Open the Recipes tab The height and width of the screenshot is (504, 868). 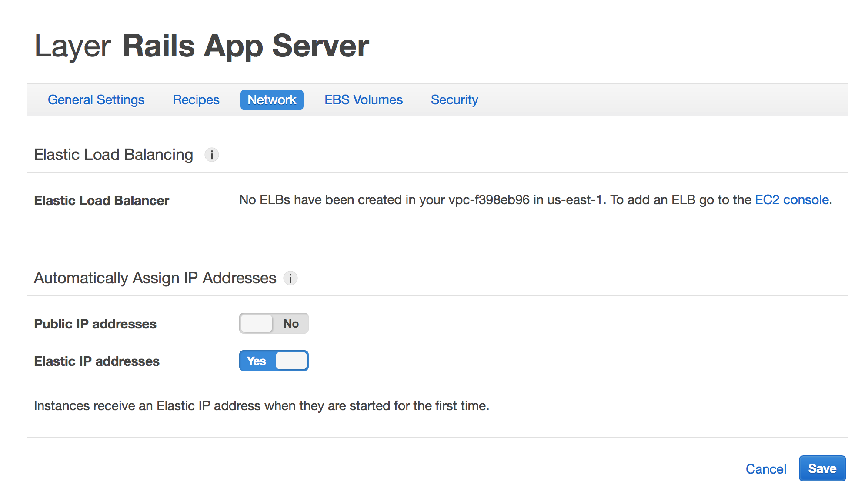pyautogui.click(x=196, y=100)
